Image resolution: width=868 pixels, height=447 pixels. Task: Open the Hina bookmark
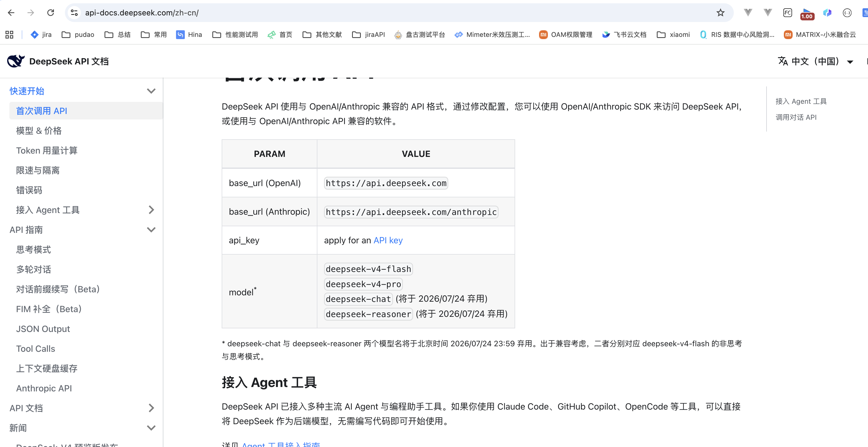coord(189,34)
